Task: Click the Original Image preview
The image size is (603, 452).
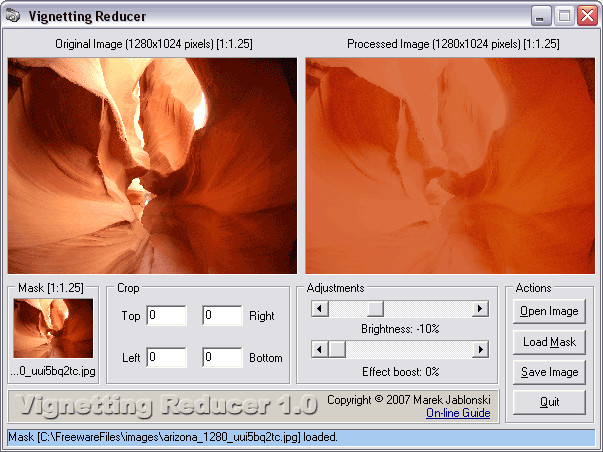Action: click(x=152, y=166)
